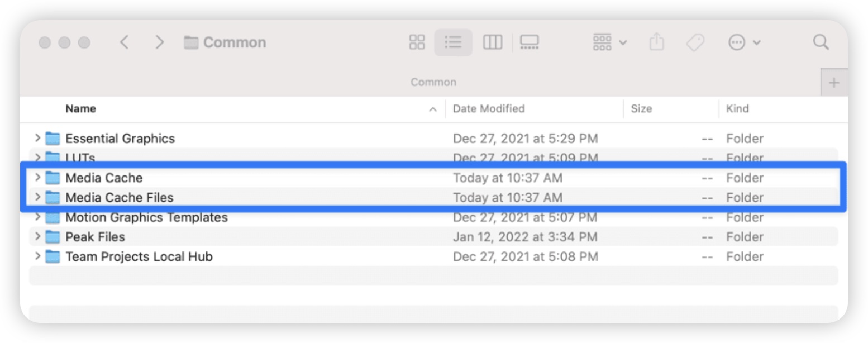Select the Peak Files folder icon
This screenshot has height=343, width=868.
tap(53, 236)
